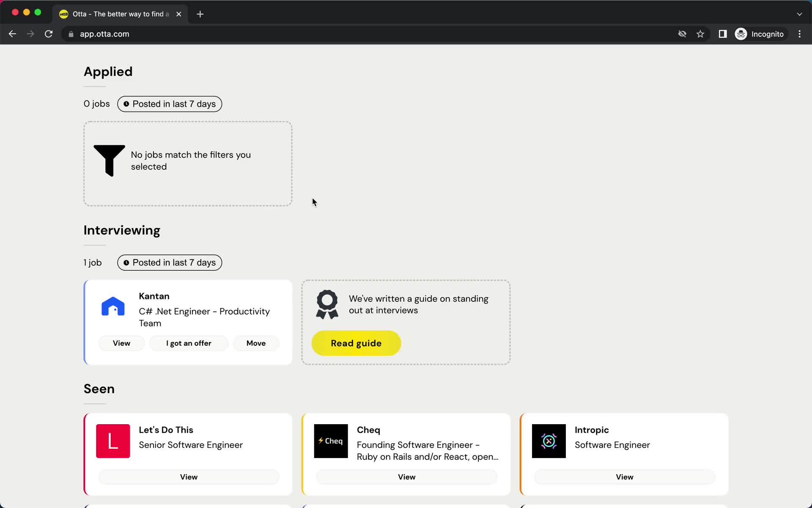
Task: Toggle the Posted in last 7 days filter under Interviewing
Action: (x=170, y=262)
